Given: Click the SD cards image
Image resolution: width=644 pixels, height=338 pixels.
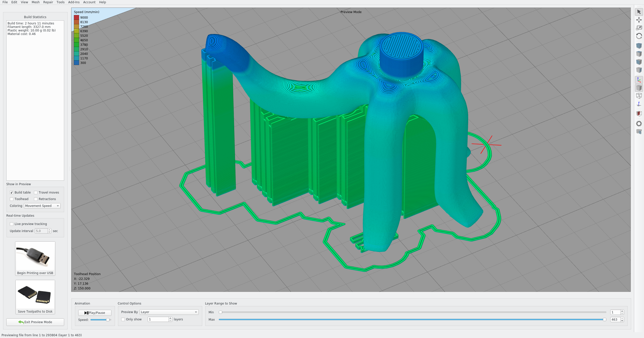Looking at the screenshot, I should click(35, 294).
